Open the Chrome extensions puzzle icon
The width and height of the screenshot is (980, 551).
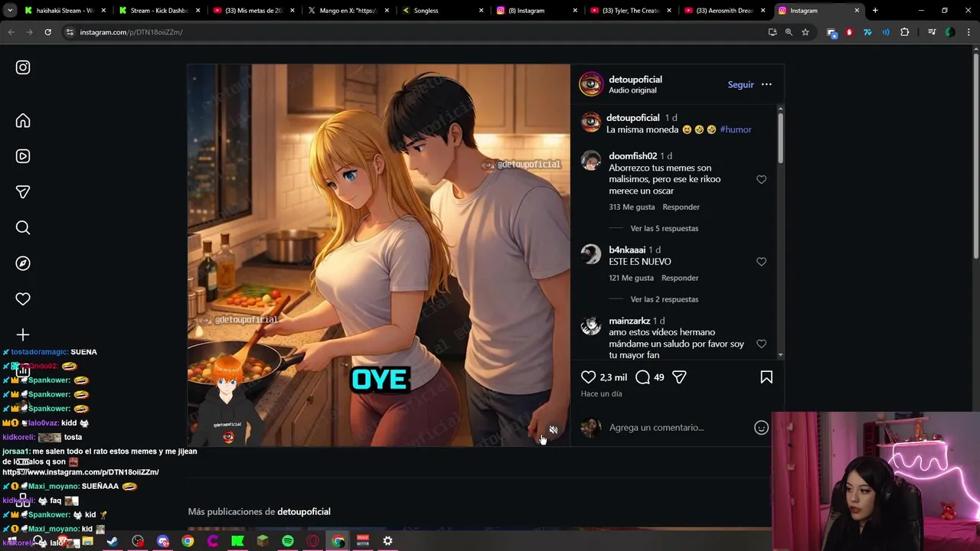[x=904, y=32]
